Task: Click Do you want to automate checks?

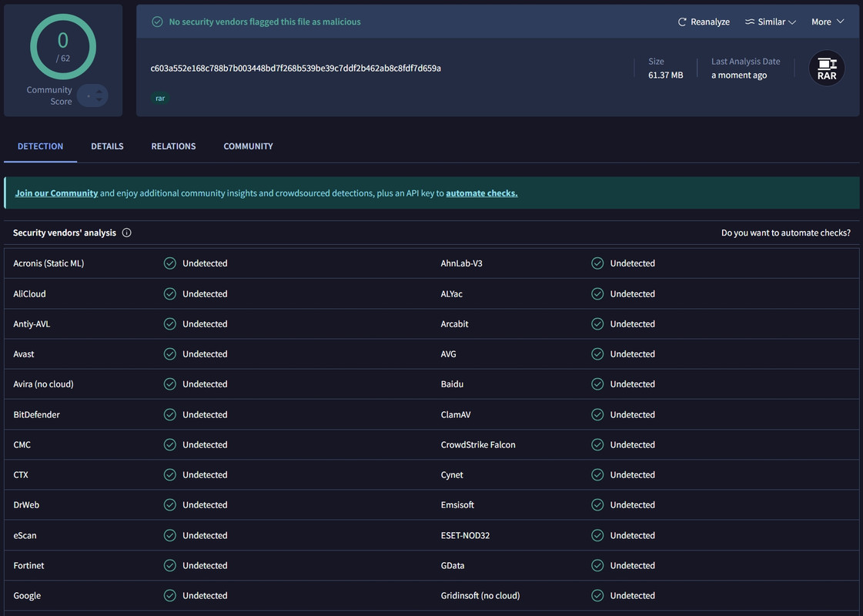Action: point(786,233)
